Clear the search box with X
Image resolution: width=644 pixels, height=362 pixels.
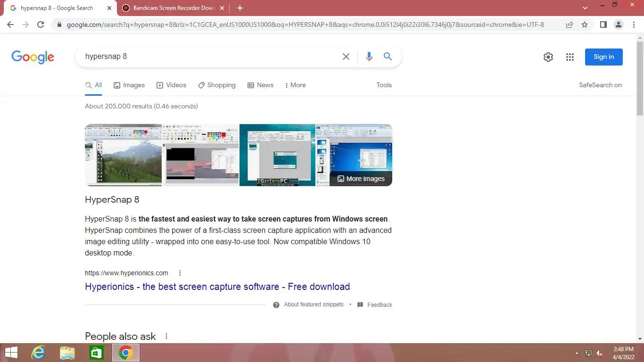coord(346,57)
